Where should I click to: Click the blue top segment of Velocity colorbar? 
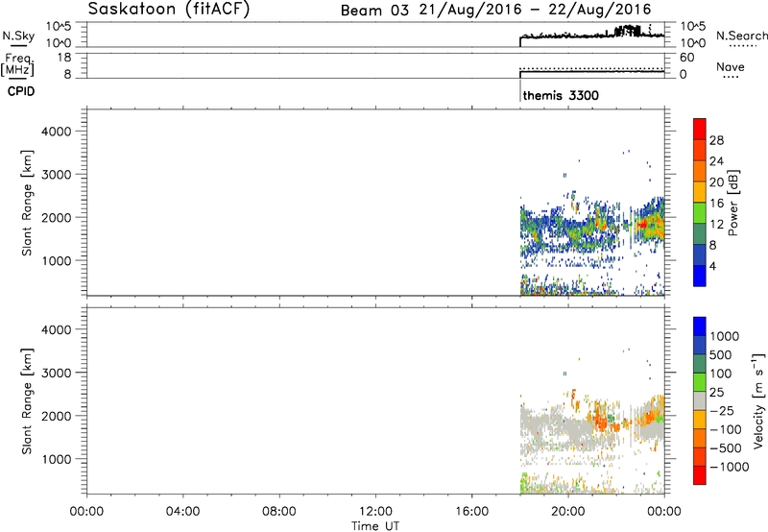coord(700,326)
